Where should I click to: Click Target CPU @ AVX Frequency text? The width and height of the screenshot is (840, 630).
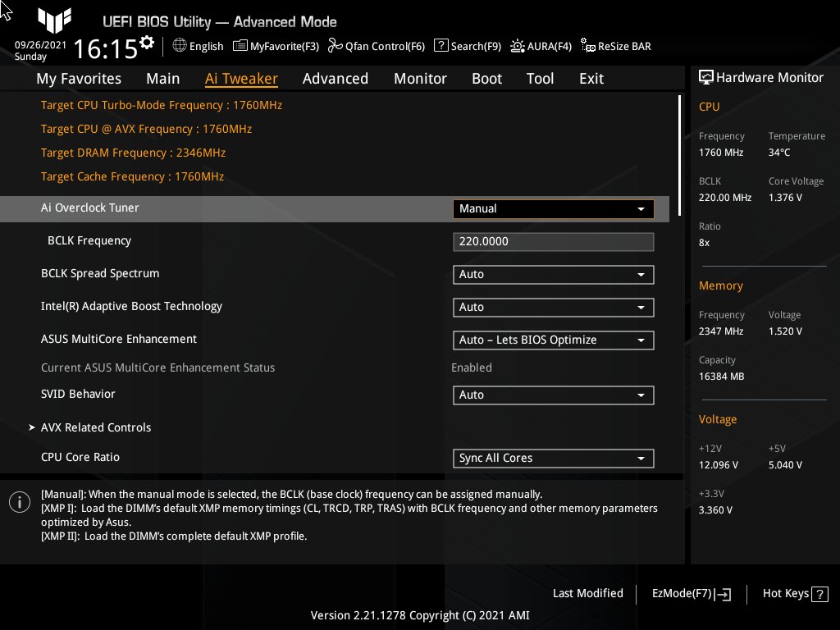(x=146, y=129)
